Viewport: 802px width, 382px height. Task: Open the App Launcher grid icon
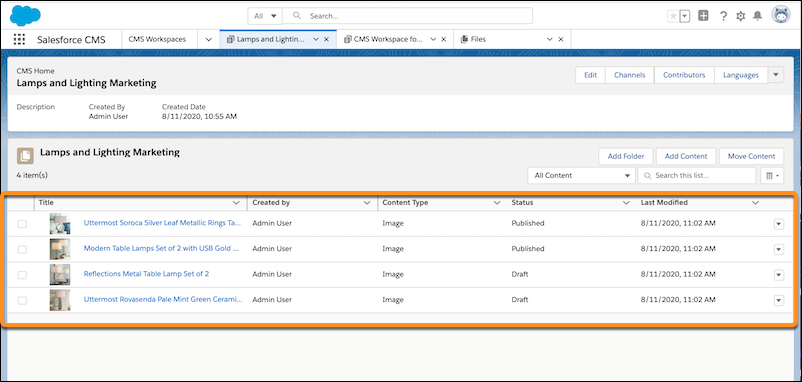(19, 39)
